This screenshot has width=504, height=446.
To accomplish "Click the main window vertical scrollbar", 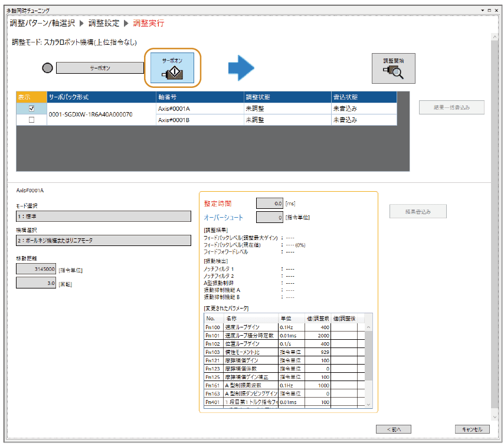I will click(x=493, y=224).
